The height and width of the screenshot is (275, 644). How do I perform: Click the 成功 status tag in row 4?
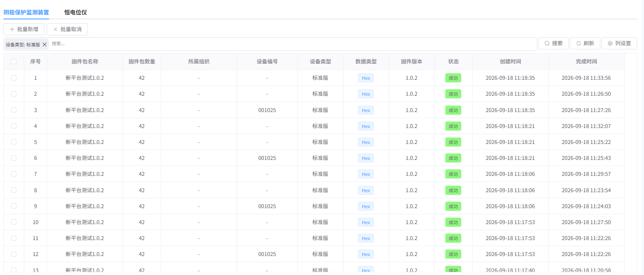pos(453,126)
